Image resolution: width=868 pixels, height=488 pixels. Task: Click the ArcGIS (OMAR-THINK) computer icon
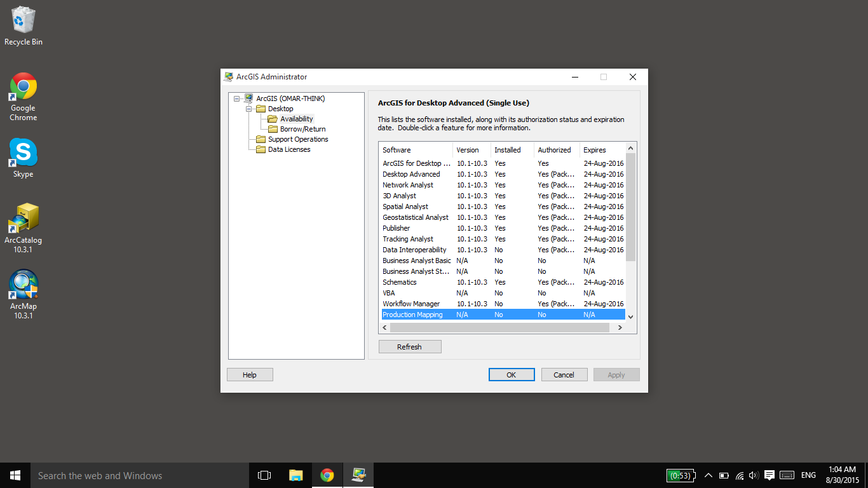pyautogui.click(x=248, y=98)
